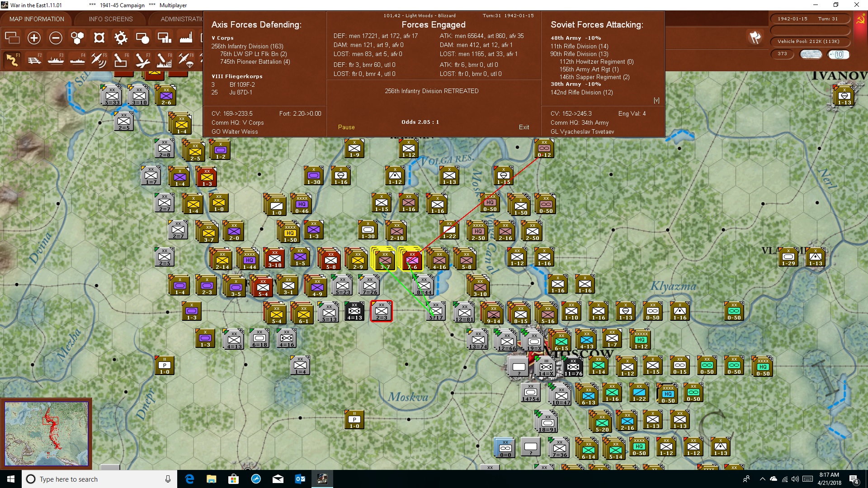This screenshot has width=868, height=488.
Task: Click 90th Rifle Division attacker entry
Action: [x=580, y=54]
